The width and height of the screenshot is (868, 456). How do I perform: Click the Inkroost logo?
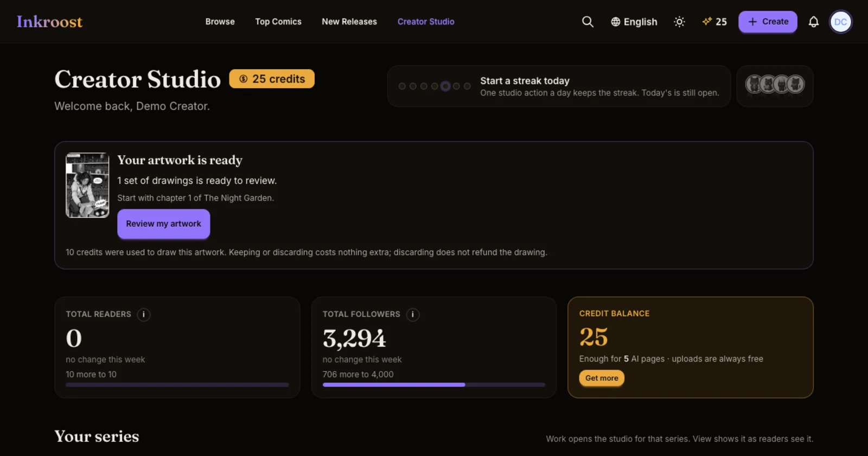[x=49, y=22]
